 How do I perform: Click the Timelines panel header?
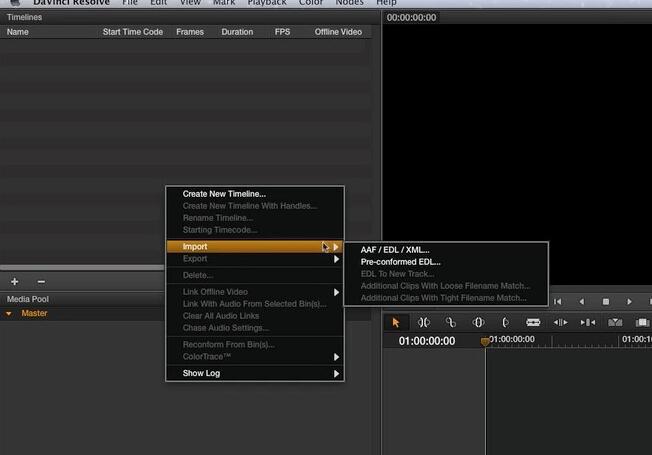[25, 17]
